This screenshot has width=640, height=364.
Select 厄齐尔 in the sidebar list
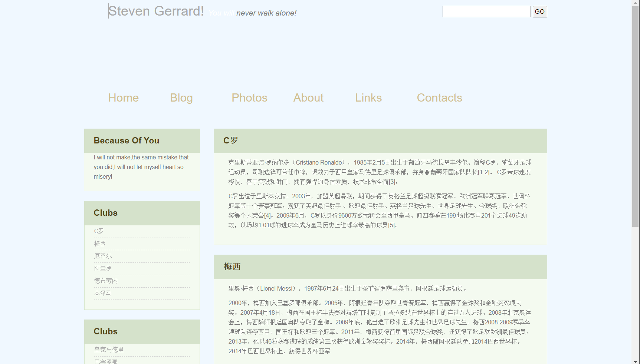103,256
